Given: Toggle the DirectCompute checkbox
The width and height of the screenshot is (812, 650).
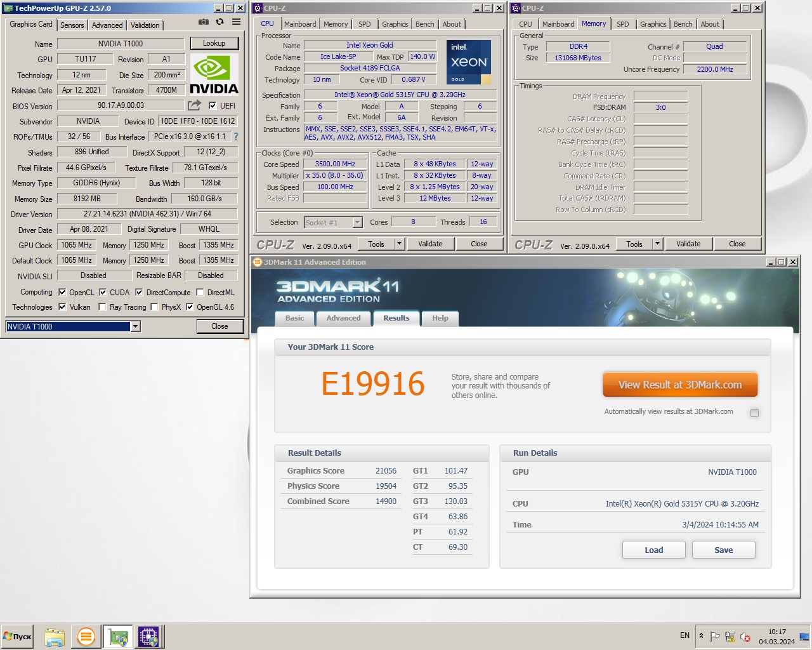Looking at the screenshot, I should 139,293.
